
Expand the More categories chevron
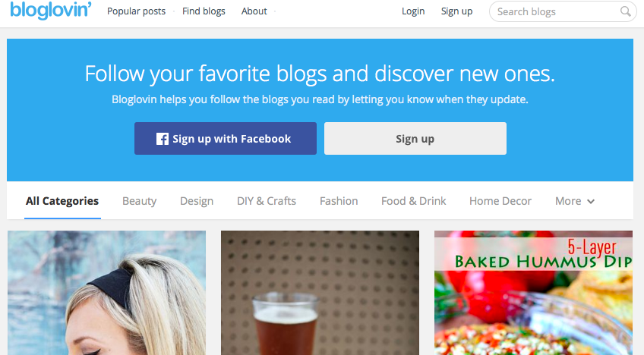591,202
